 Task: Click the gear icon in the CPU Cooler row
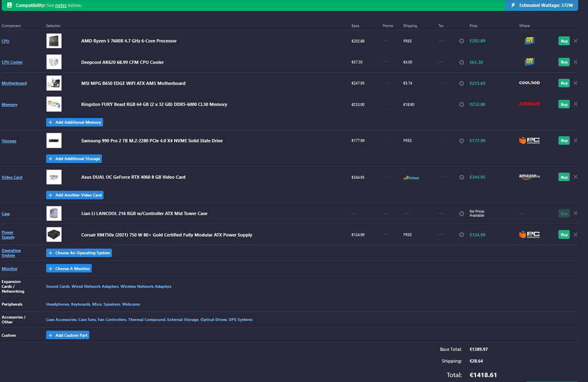462,62
